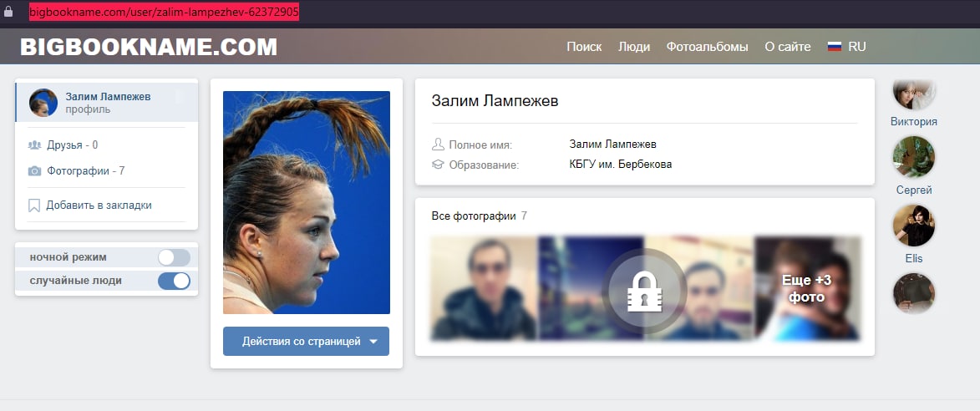Select the Залим Лампежев profile heading
This screenshot has height=411, width=980.
495,101
